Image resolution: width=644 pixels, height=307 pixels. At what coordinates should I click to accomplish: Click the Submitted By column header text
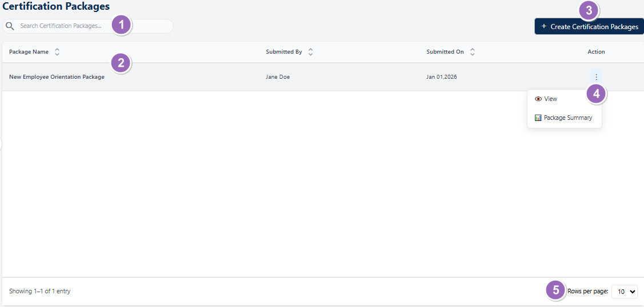point(284,52)
